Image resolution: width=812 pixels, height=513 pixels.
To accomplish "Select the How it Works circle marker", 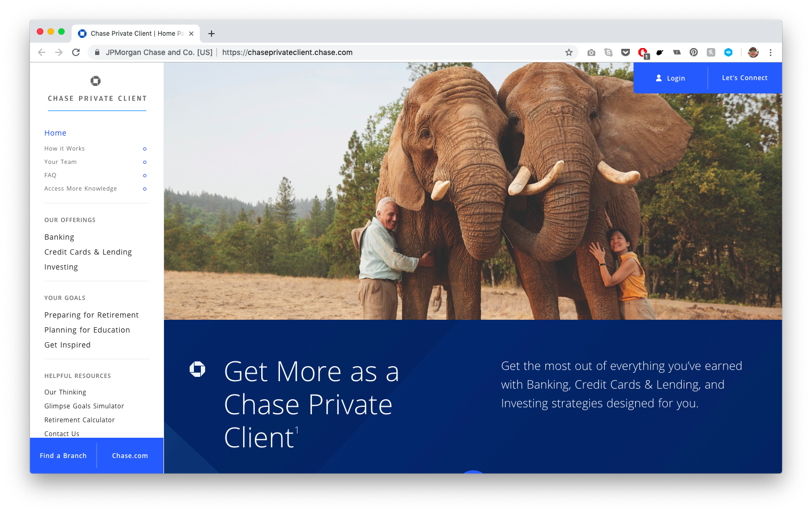I will pyautogui.click(x=145, y=149).
